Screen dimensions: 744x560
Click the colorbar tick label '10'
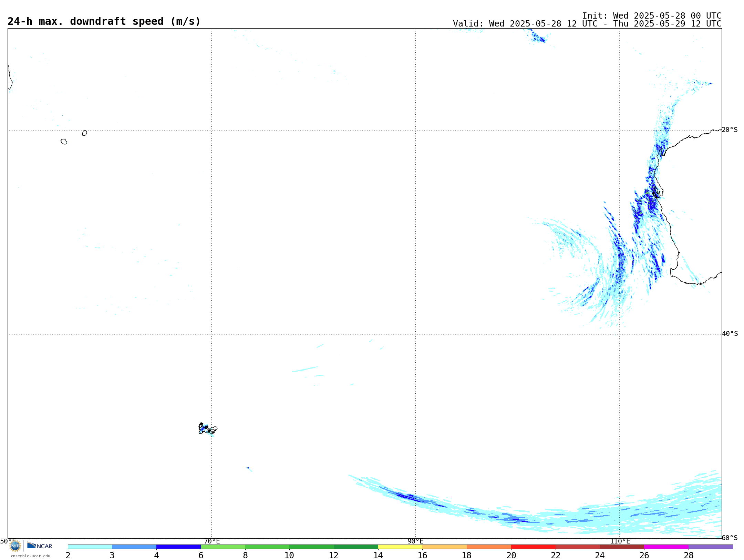(x=289, y=555)
